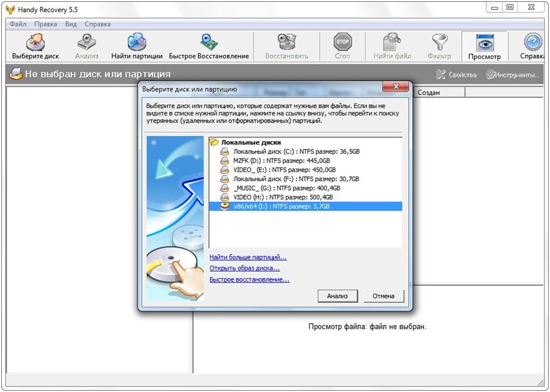The image size is (550, 392).
Task: Open the Справка menu in menu bar
Action: coord(97,24)
